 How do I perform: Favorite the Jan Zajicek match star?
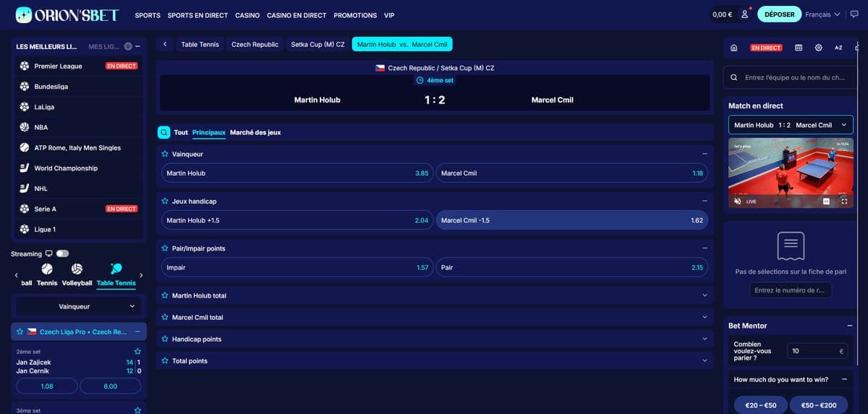click(x=137, y=351)
